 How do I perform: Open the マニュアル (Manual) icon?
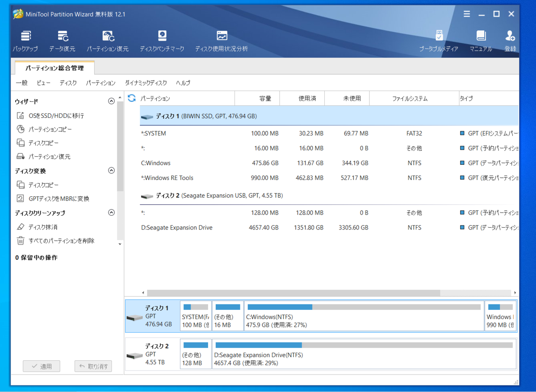coord(481,42)
